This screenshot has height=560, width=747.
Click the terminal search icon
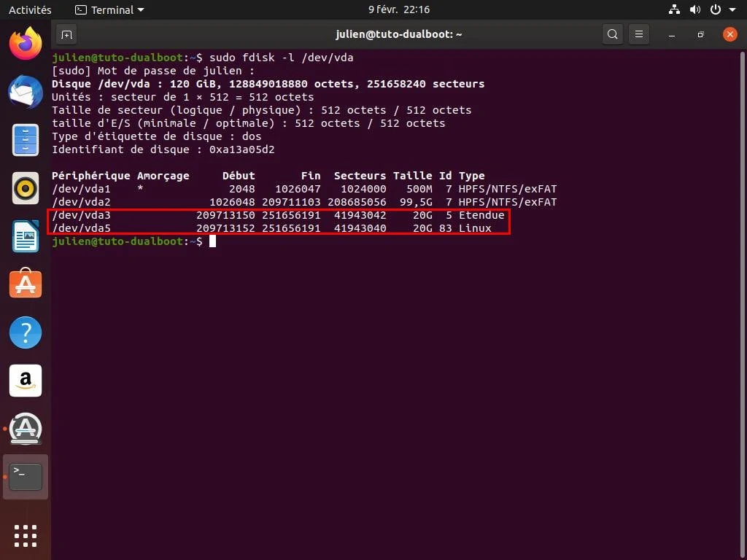[613, 34]
